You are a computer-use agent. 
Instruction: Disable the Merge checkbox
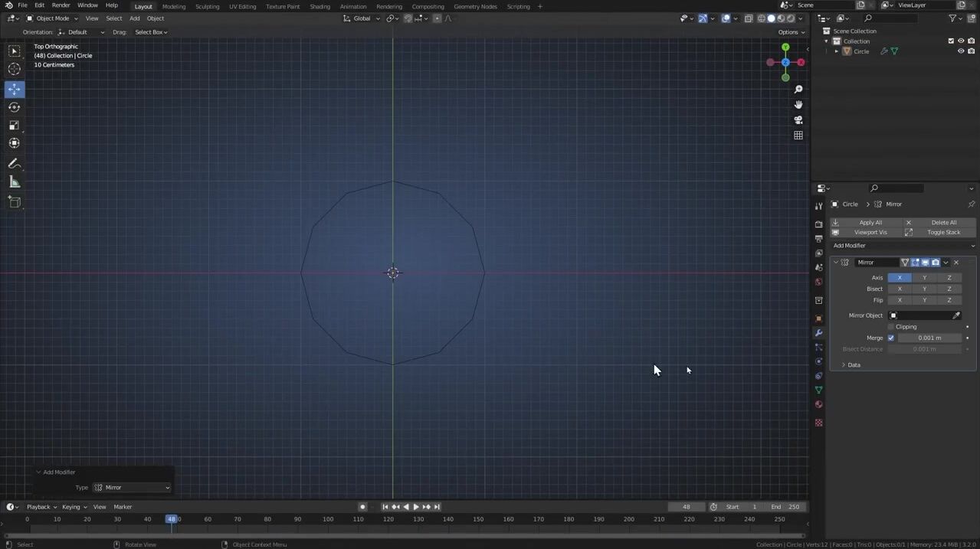click(890, 338)
